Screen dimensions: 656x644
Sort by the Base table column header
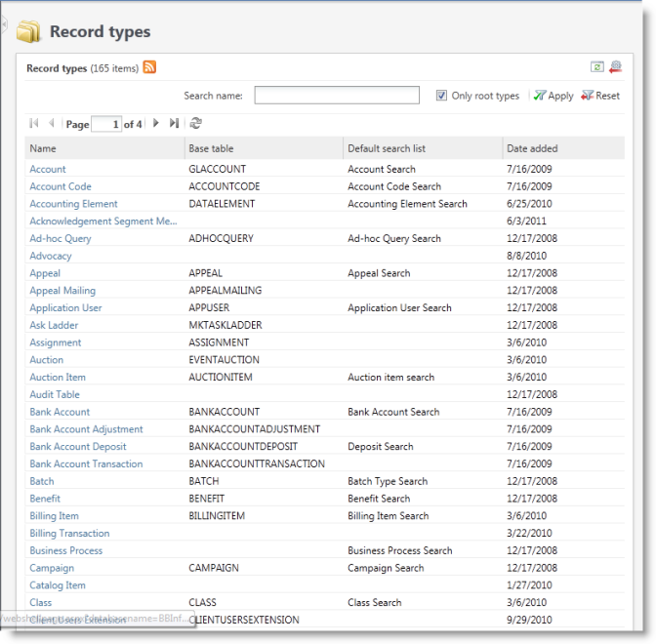click(x=211, y=148)
